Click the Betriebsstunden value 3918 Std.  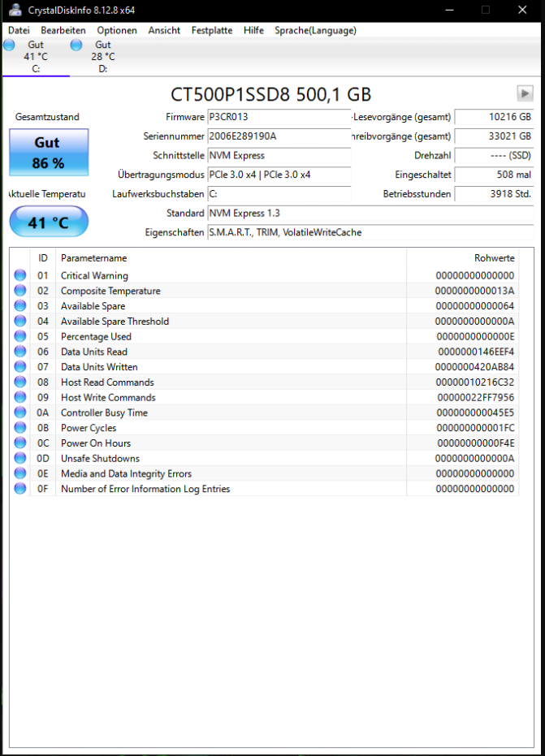pyautogui.click(x=494, y=194)
